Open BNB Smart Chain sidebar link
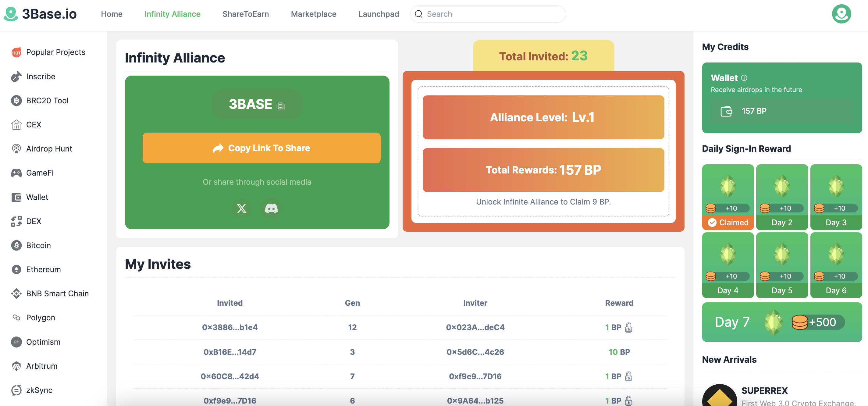The image size is (868, 406). point(57,294)
